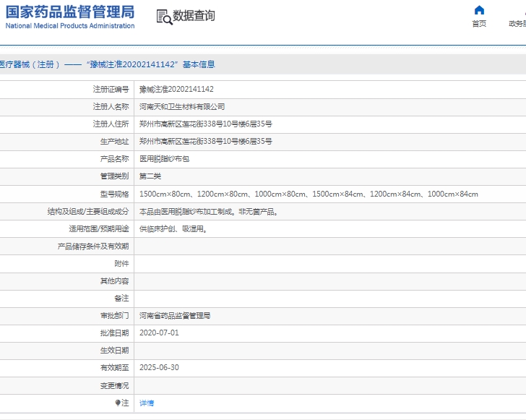Image resolution: width=526 pixels, height=420 pixels.
Task: Open the 数据查询 heading
Action: pyautogui.click(x=194, y=15)
